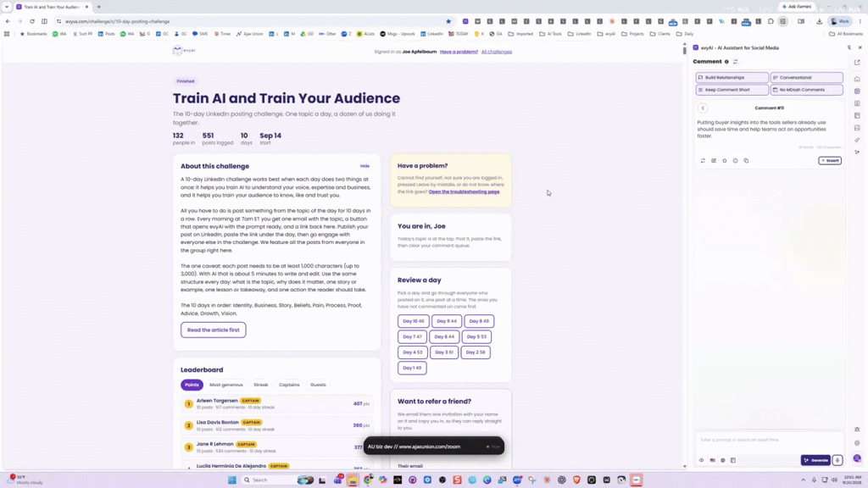Open the saved prompts notebook icon in prompt bar
The image size is (868, 488).
click(x=733, y=460)
